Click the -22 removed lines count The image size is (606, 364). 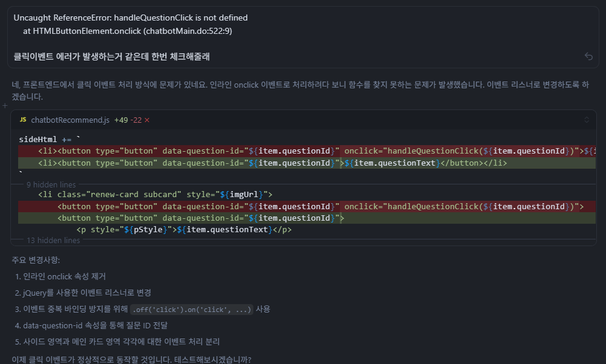tap(136, 120)
